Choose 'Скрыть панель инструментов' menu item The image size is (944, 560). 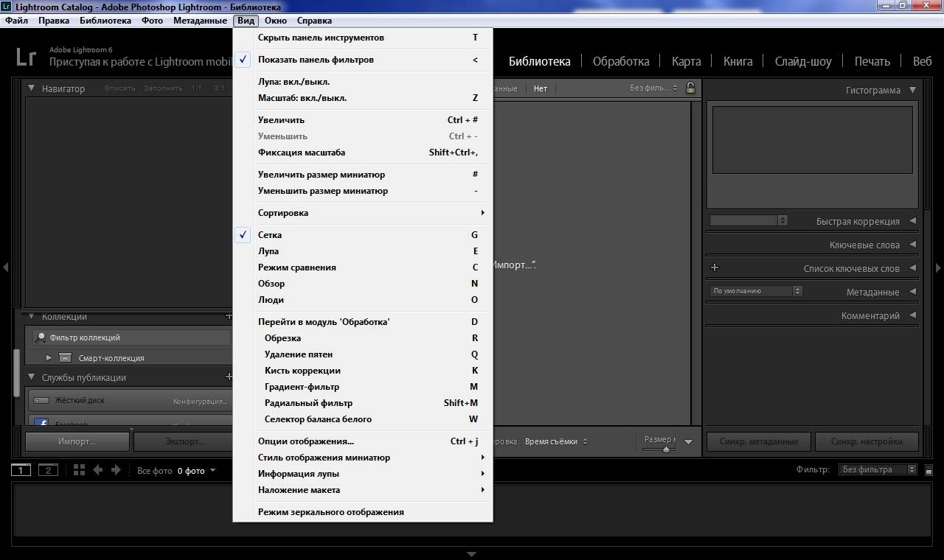[x=363, y=38]
